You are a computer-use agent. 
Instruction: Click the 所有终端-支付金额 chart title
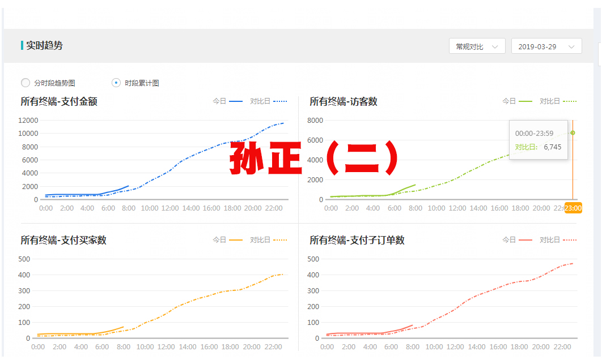59,102
